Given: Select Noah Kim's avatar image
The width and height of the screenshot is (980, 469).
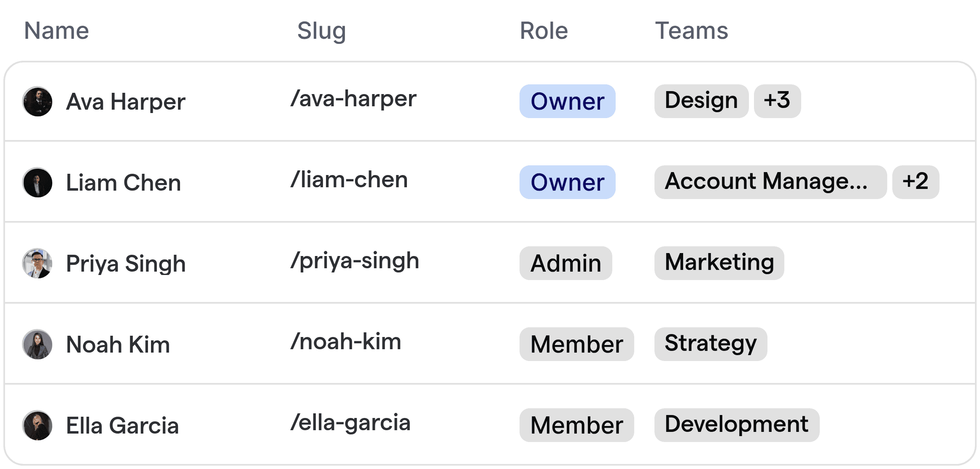Looking at the screenshot, I should [x=38, y=345].
